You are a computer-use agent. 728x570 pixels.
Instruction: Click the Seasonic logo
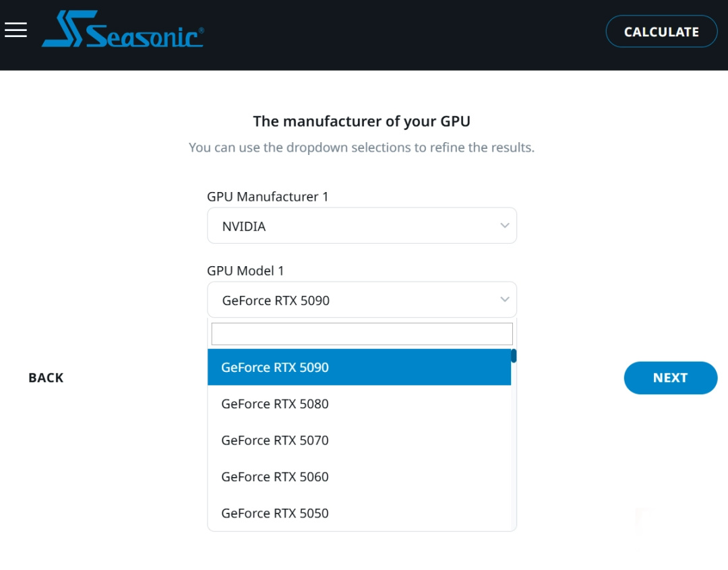click(123, 30)
